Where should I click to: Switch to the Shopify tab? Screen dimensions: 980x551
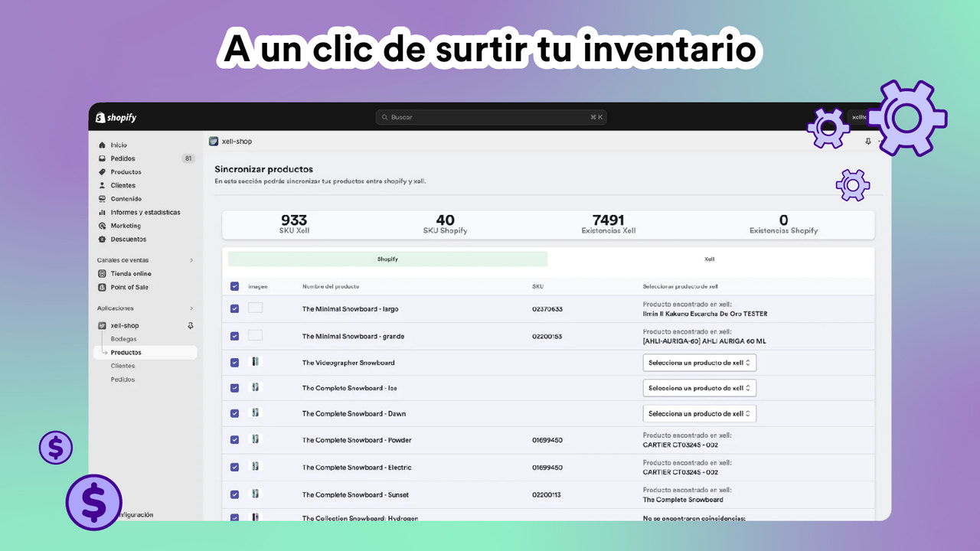(387, 259)
